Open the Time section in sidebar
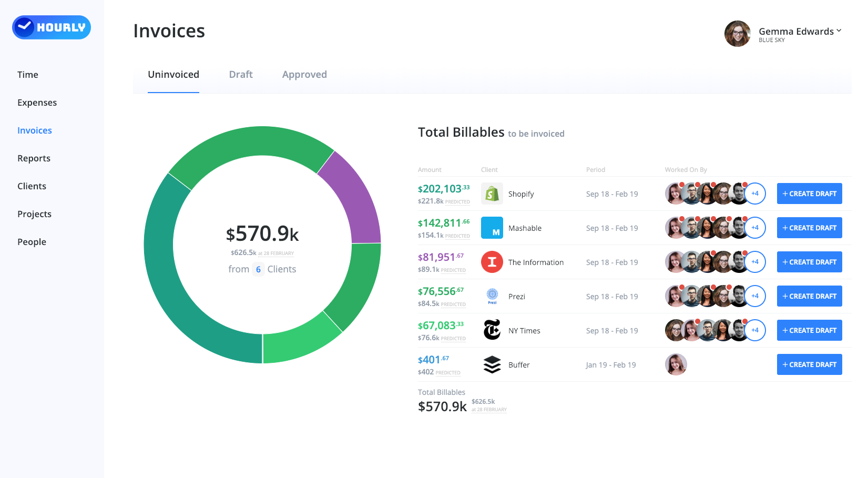Viewport: 868px width, 478px height. [28, 75]
